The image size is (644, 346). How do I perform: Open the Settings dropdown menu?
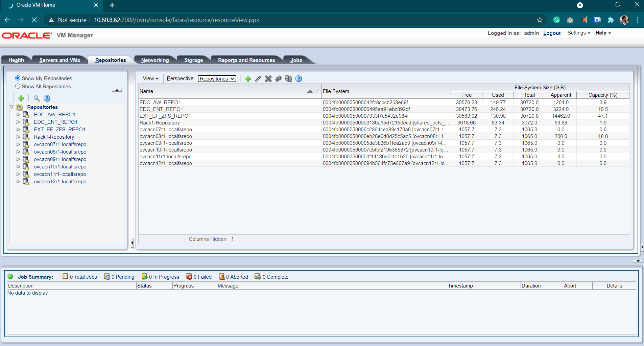pos(579,33)
